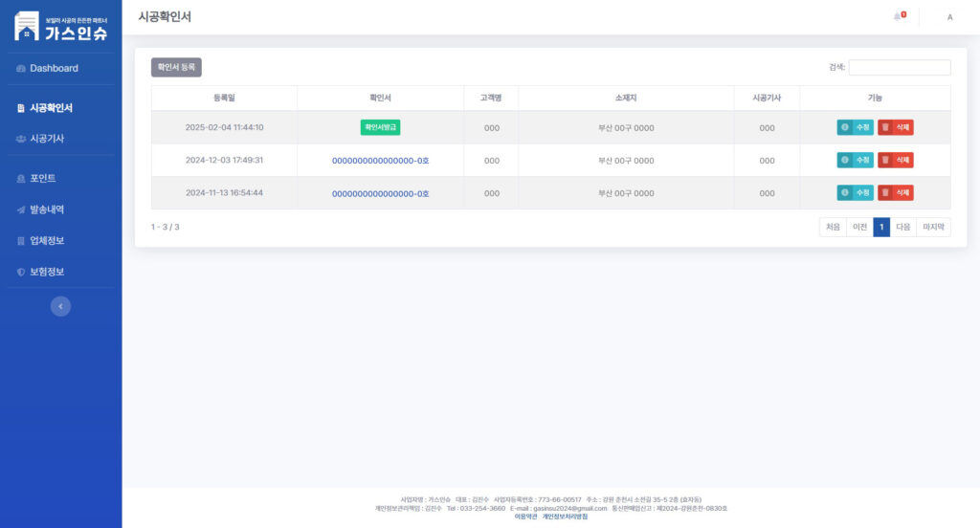Open Dashboard from the sidebar
The width and height of the screenshot is (980, 528).
(54, 68)
